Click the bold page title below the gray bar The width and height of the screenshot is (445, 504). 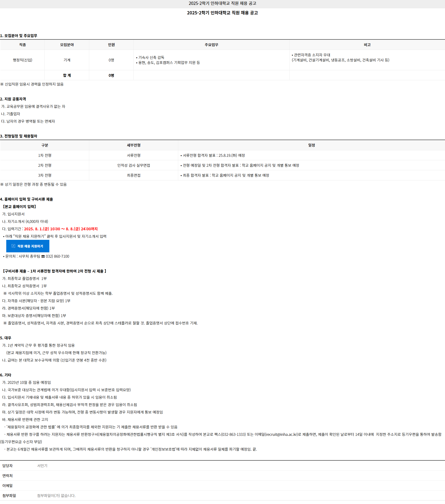222,13
